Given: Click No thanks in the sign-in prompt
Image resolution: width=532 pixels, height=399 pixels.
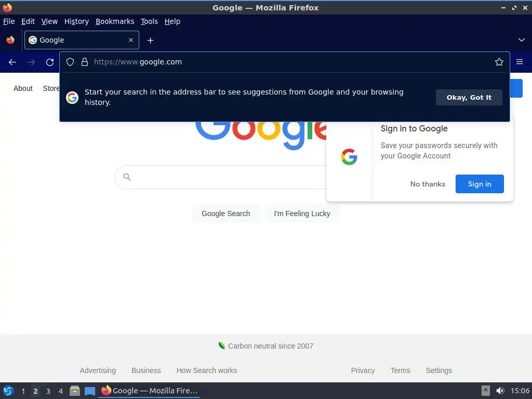Looking at the screenshot, I should (428, 184).
